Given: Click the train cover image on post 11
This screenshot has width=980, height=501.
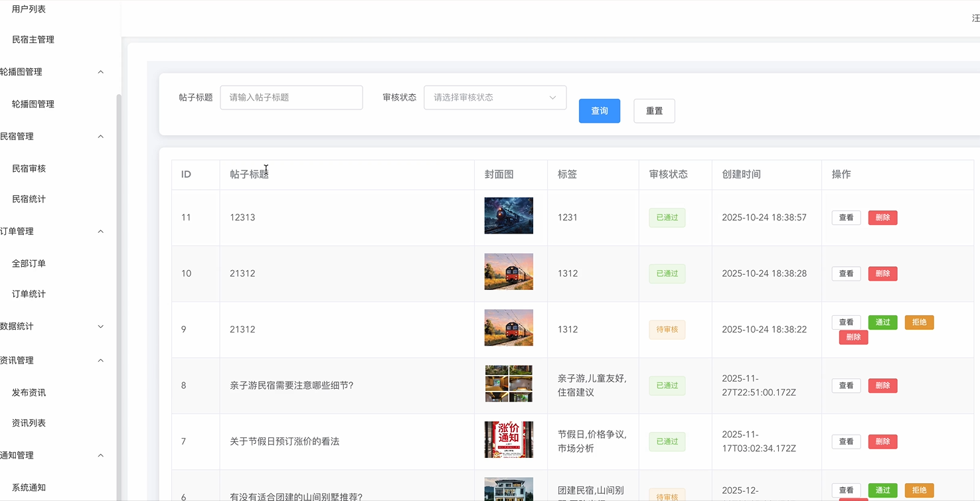Looking at the screenshot, I should tap(509, 216).
